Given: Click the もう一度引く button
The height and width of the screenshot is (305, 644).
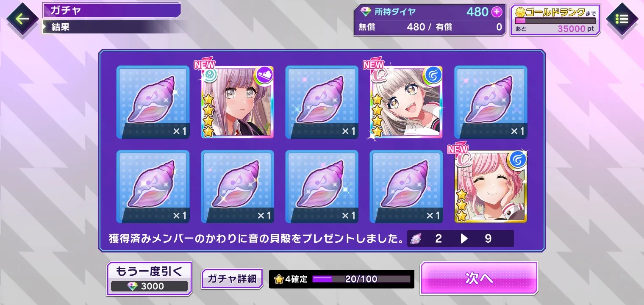Looking at the screenshot, I should click(150, 278).
